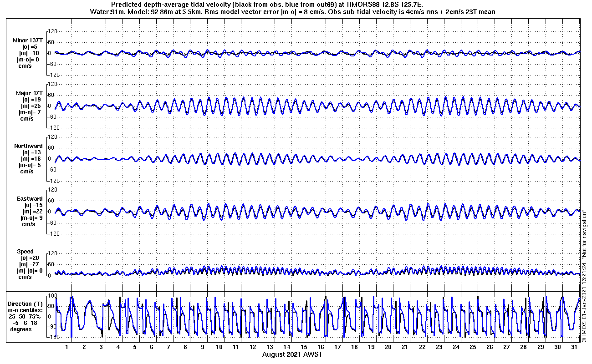
Task: Click the date label 31 on the x-axis
Action: coord(574,347)
